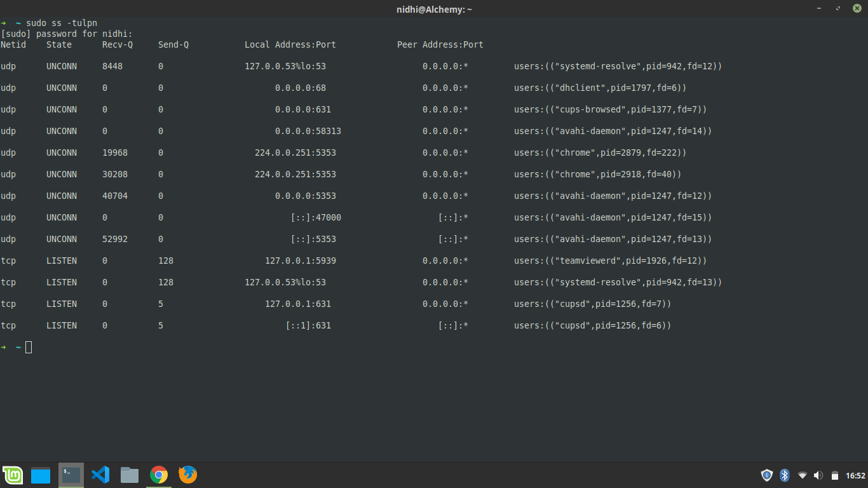
Task: Click local address [::1]:631
Action: (x=308, y=325)
